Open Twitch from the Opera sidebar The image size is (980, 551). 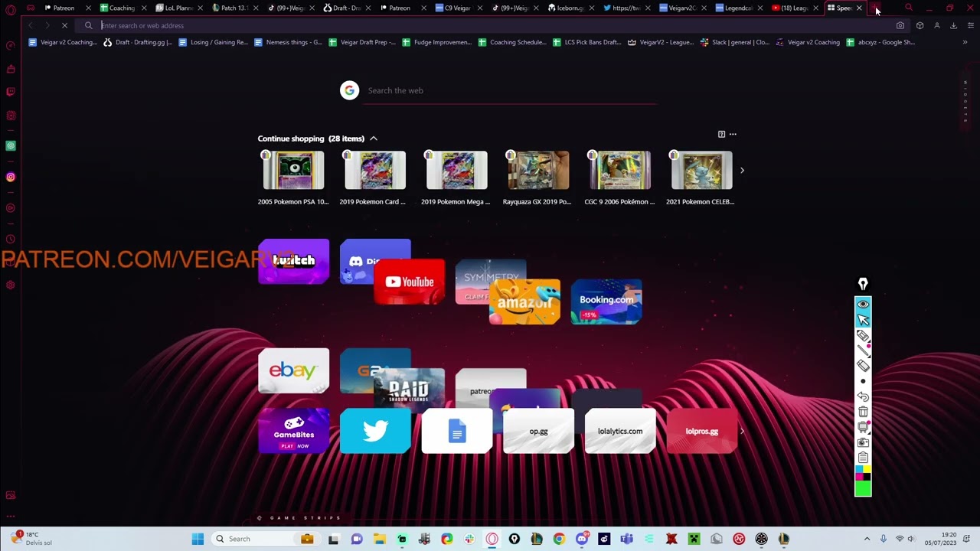11,92
